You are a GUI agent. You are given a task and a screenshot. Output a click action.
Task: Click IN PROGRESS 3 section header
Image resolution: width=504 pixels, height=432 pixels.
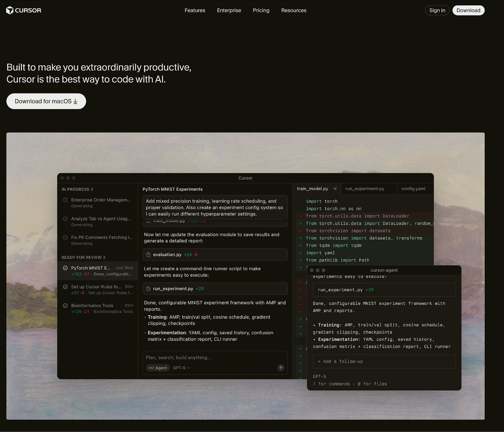(77, 189)
